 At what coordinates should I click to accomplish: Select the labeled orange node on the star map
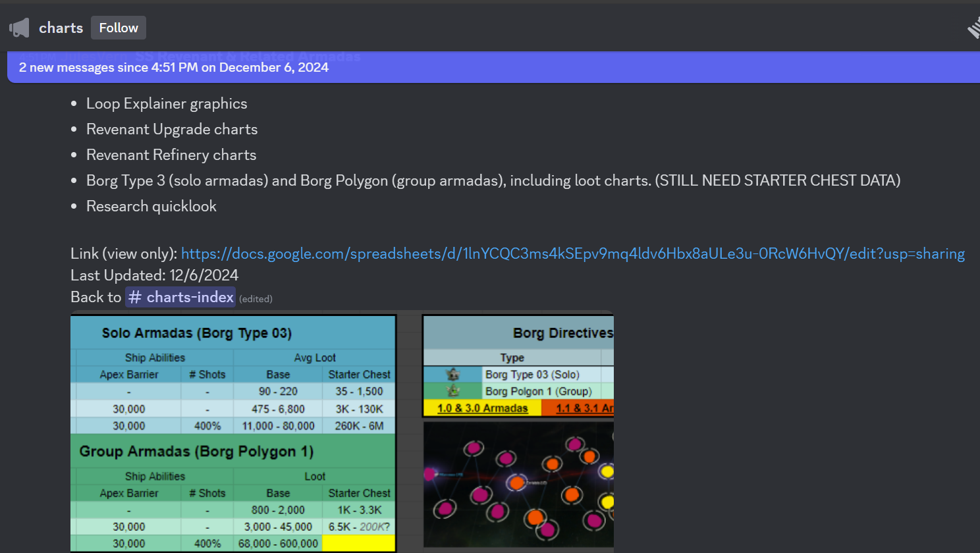pos(517,483)
